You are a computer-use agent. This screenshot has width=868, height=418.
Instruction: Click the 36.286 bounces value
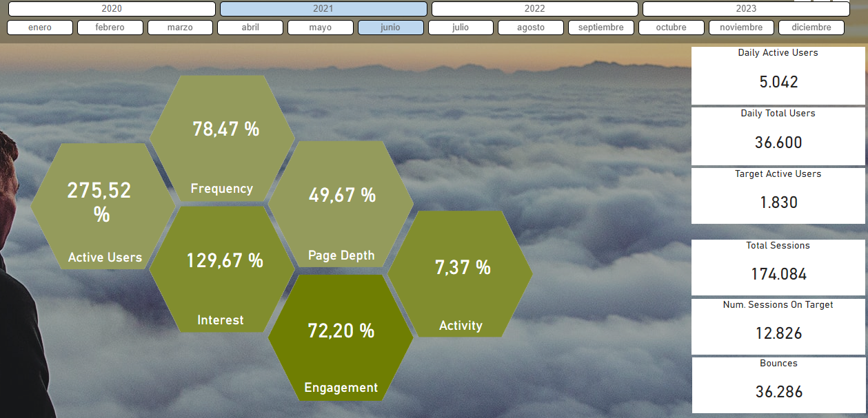click(x=778, y=392)
